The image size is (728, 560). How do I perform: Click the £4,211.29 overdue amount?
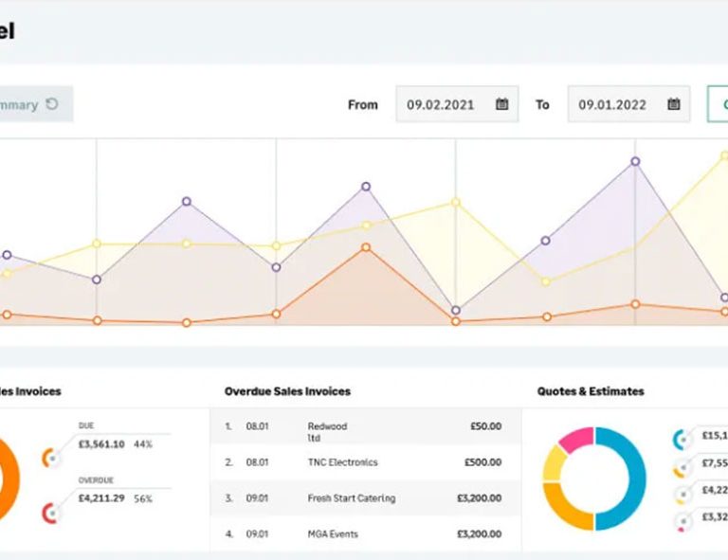[x=101, y=498]
